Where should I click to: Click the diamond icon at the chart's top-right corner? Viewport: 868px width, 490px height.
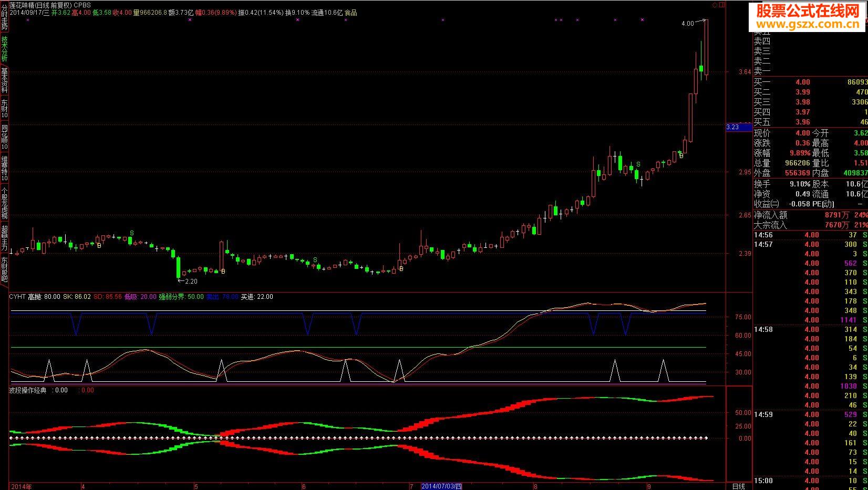coord(715,5)
